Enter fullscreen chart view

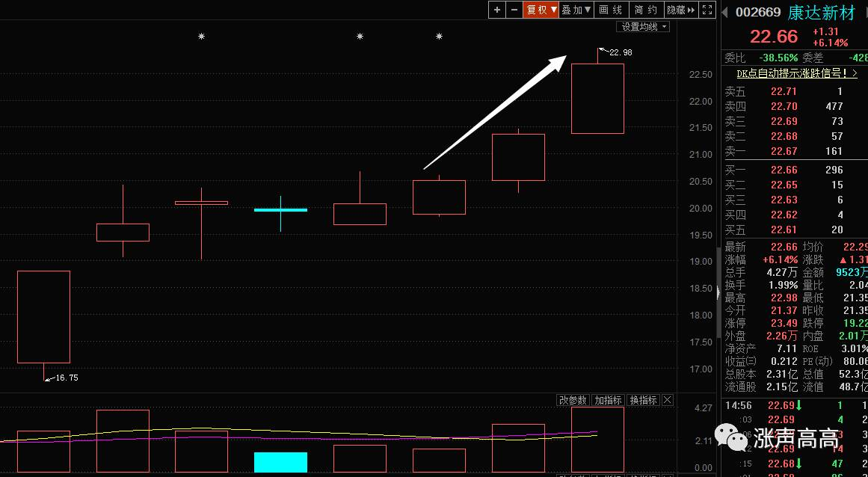(x=707, y=10)
